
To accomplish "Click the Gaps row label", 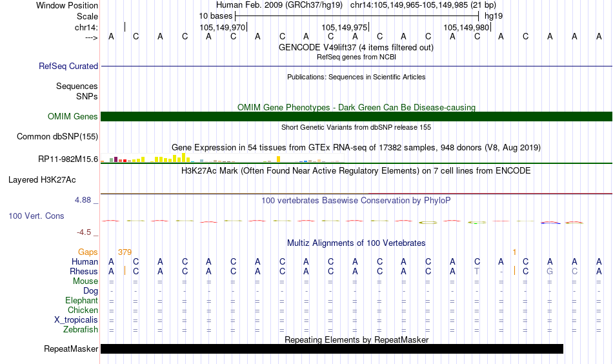I will coord(88,252).
